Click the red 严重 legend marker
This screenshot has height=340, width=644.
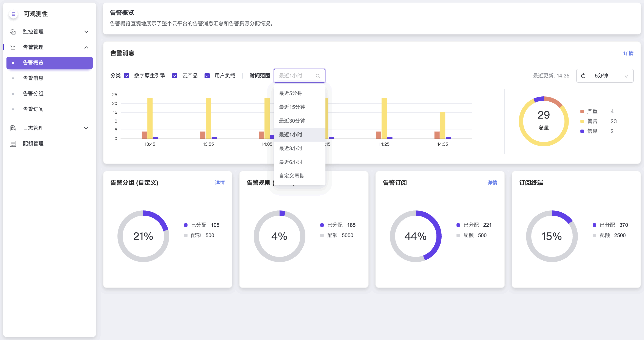582,111
